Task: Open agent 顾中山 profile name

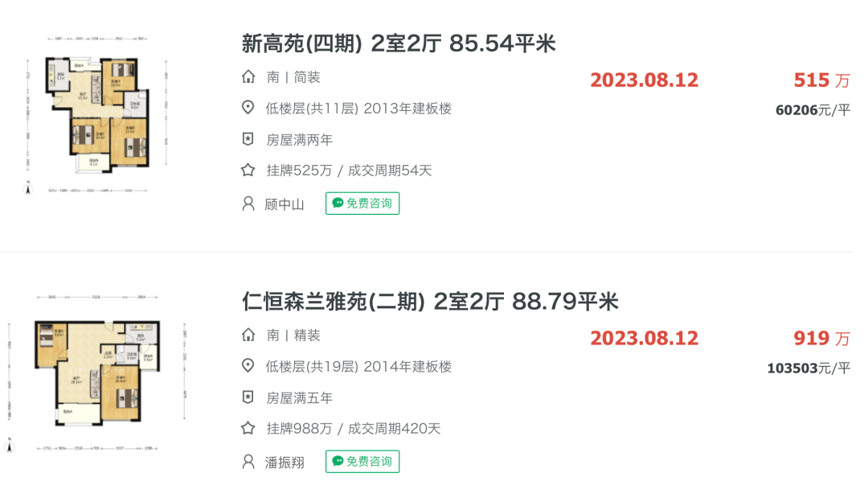Action: (x=285, y=204)
